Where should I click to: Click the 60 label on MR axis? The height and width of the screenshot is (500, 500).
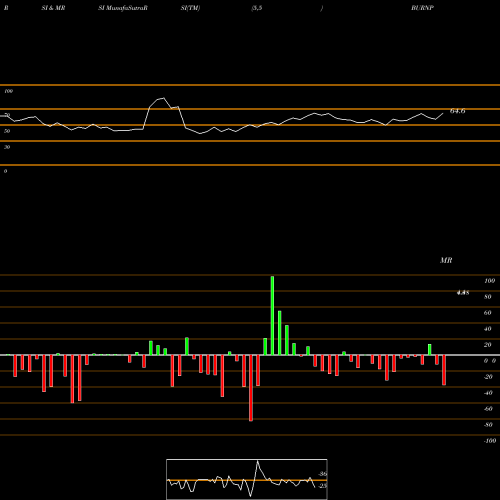coord(488,313)
